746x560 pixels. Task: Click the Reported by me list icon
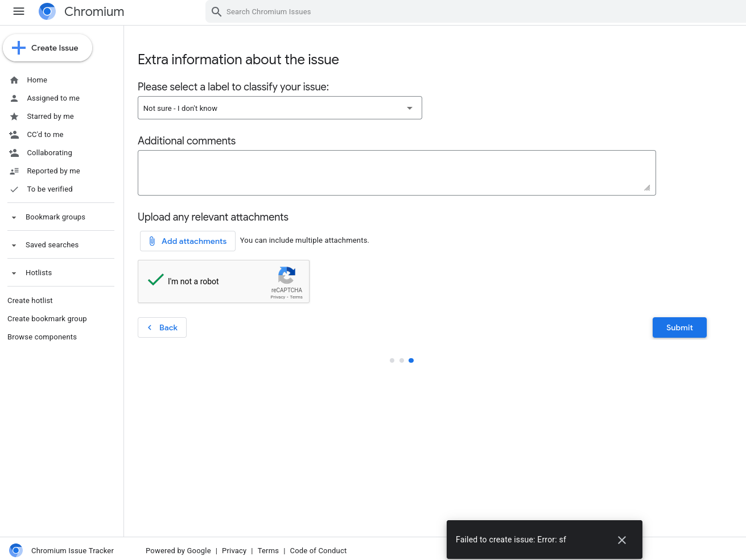click(14, 171)
